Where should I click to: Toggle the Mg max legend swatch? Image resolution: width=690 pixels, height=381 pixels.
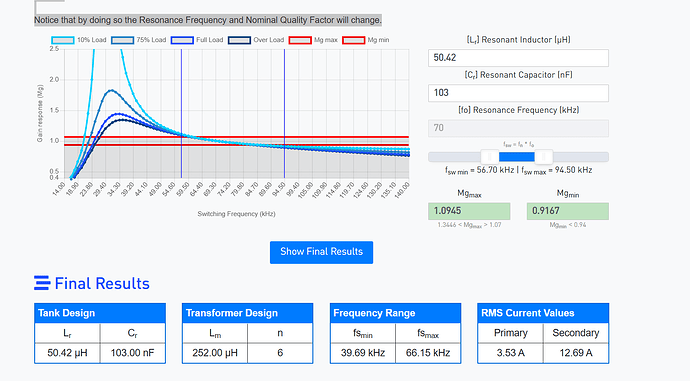300,40
